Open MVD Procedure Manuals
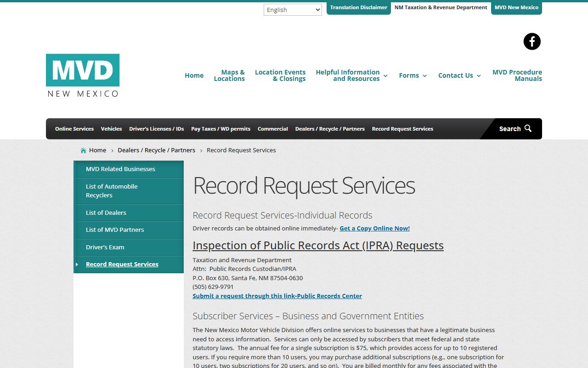The width and height of the screenshot is (588, 368). pyautogui.click(x=517, y=75)
